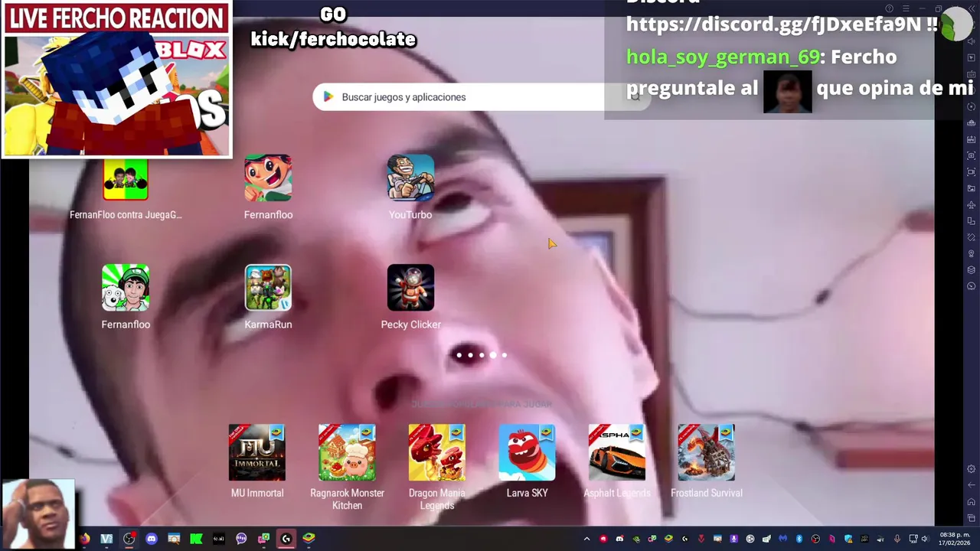980x551 pixels.
Task: Select the fifth home screen page dot
Action: [x=504, y=355]
